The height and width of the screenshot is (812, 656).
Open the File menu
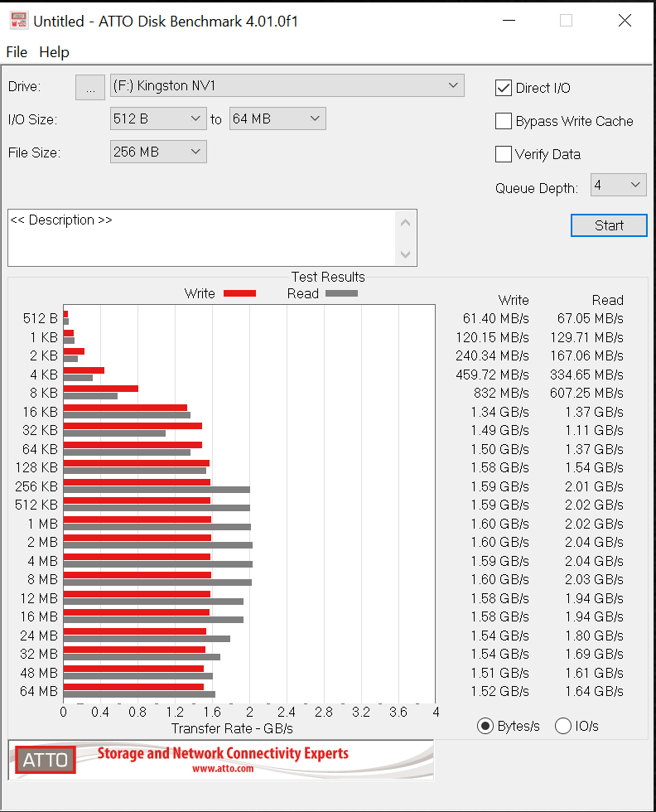[x=17, y=52]
